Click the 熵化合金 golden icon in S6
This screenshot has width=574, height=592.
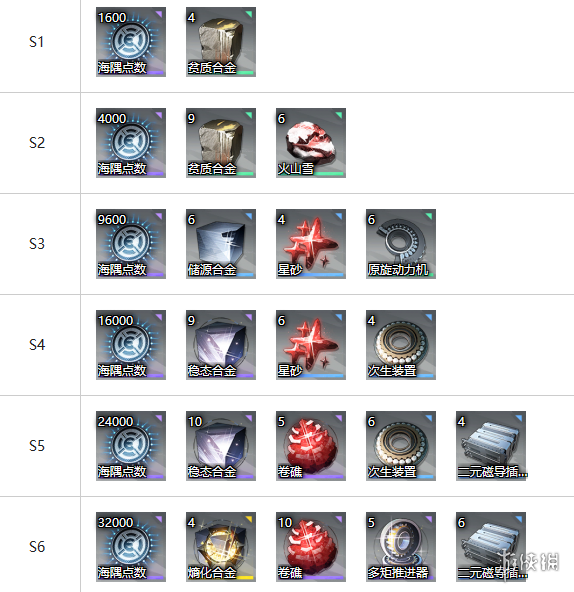tap(221, 547)
